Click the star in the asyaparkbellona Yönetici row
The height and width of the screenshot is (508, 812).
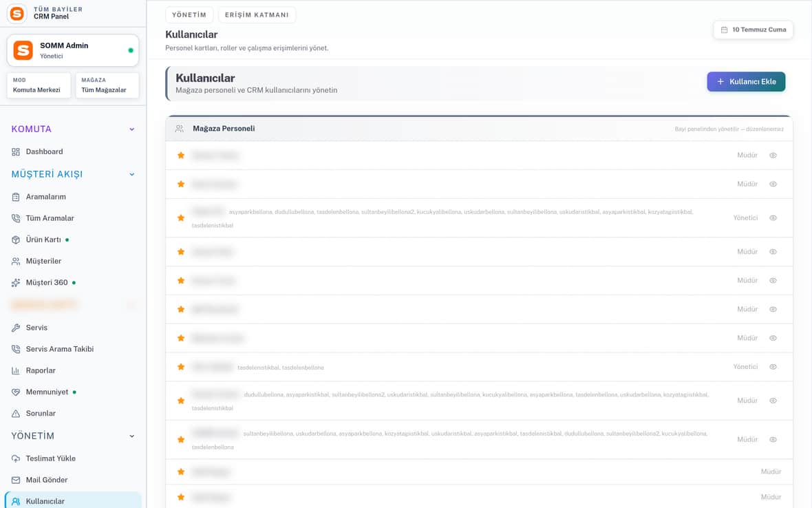181,218
